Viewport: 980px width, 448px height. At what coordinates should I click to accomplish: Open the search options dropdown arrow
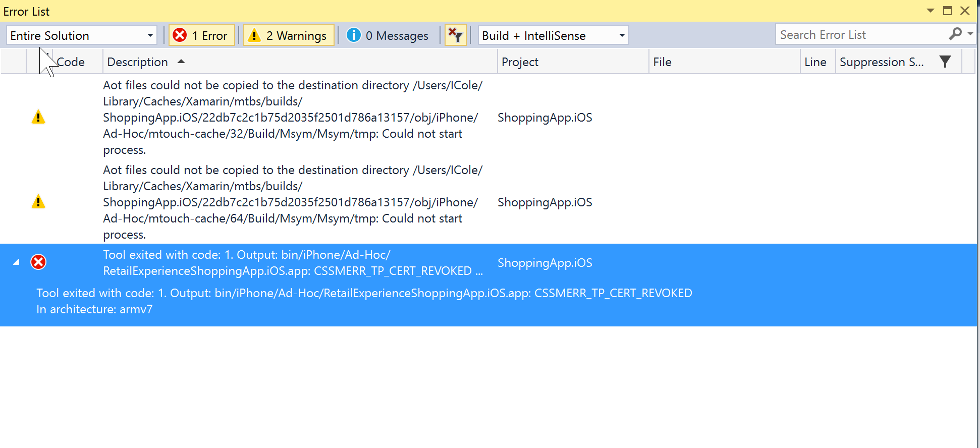coord(970,34)
